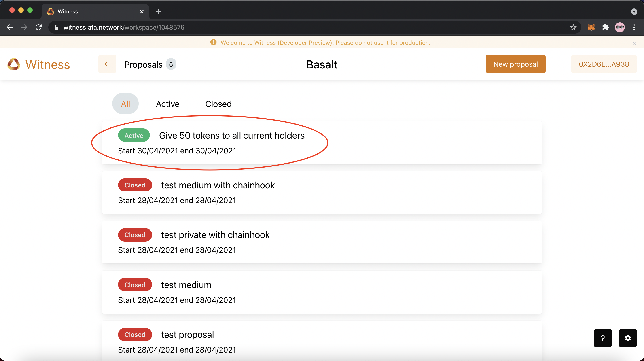Click the 0X2D6E...A938 wallet button
644x361 pixels.
(604, 64)
